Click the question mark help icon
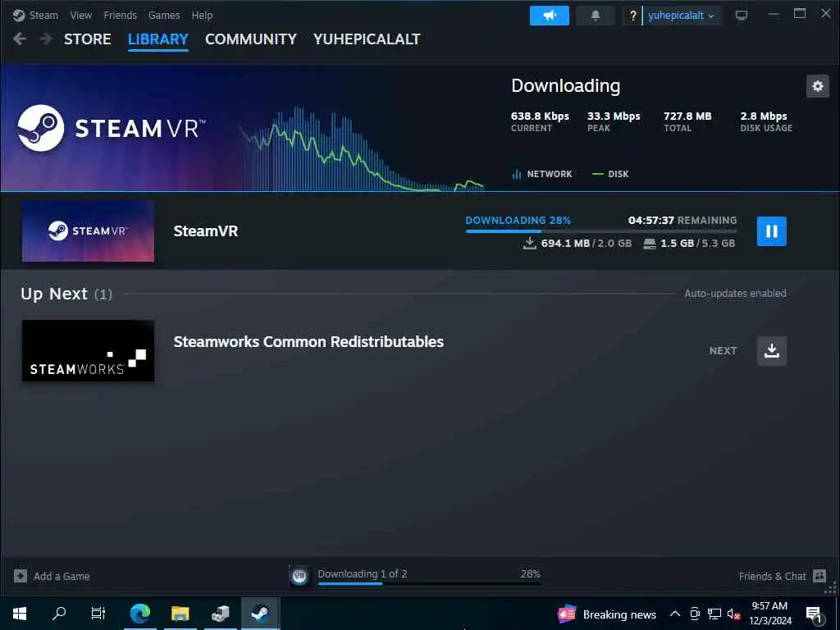 click(x=632, y=16)
